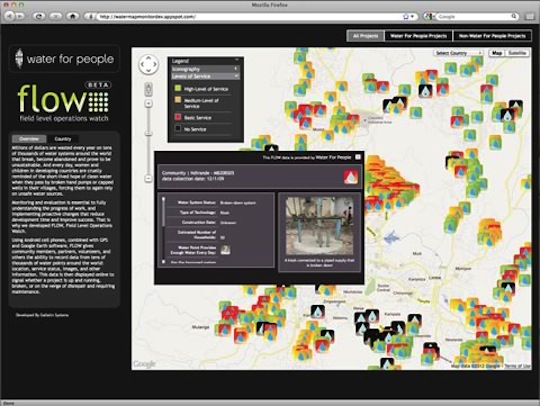This screenshot has height=406, width=540.
Task: Close the water point info popup
Action: point(358,157)
